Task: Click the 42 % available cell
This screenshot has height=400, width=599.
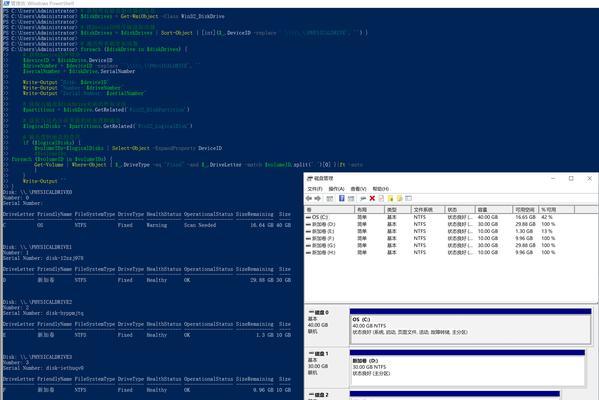Action: [547, 217]
